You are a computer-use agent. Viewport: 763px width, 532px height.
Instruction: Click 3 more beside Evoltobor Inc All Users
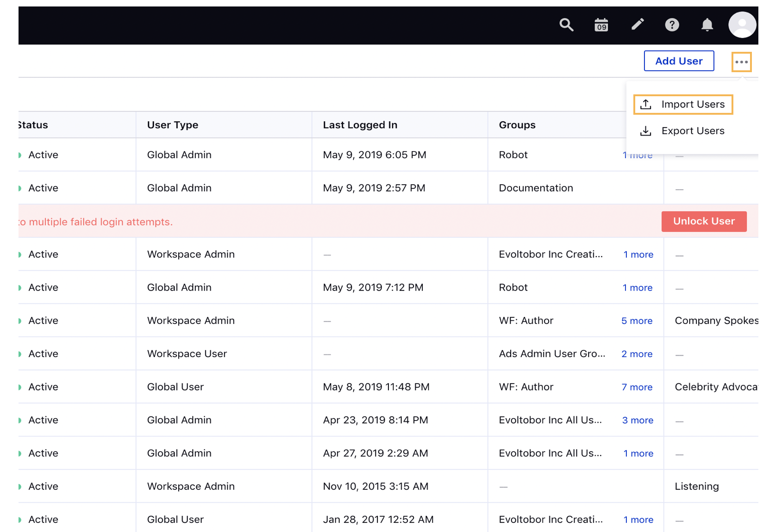638,420
